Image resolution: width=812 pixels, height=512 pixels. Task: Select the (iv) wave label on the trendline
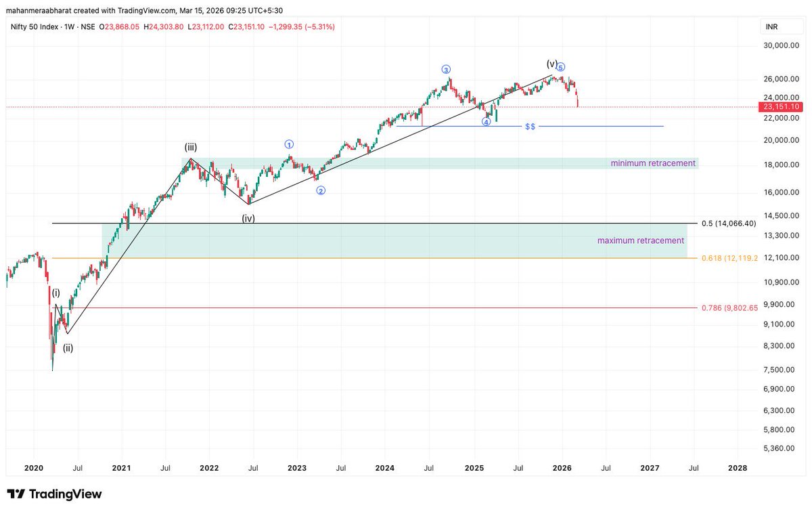pyautogui.click(x=248, y=218)
